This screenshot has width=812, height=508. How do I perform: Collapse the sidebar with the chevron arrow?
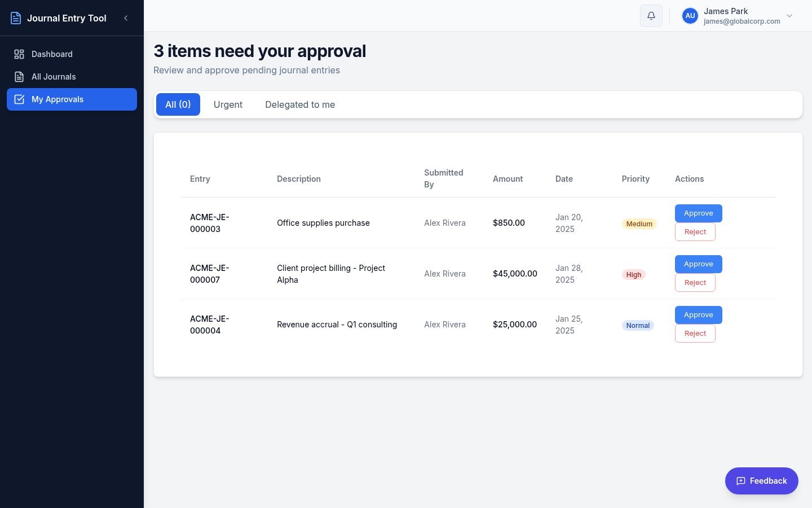tap(126, 17)
